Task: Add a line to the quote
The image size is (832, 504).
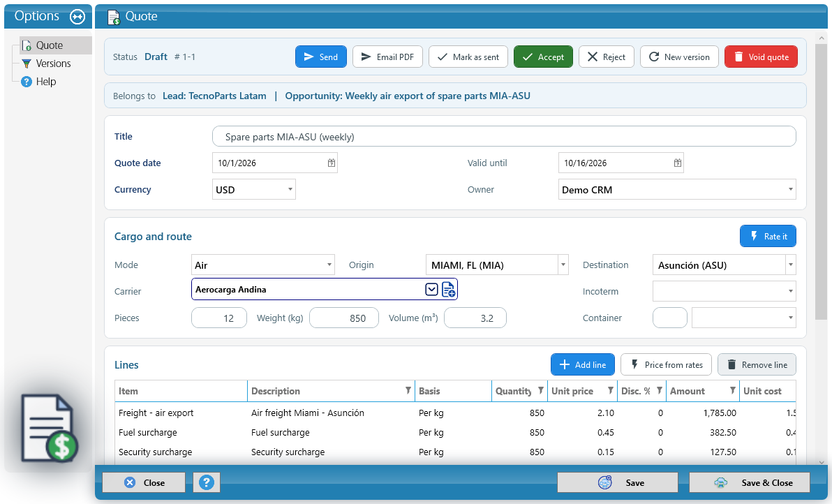Action: (x=583, y=364)
